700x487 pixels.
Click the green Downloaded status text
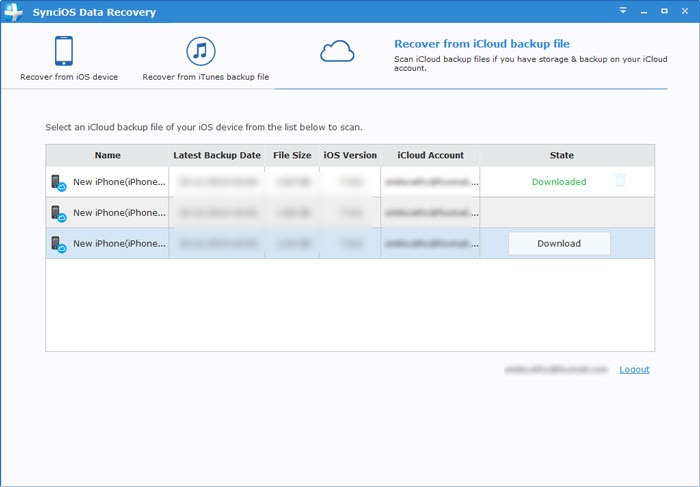click(559, 182)
